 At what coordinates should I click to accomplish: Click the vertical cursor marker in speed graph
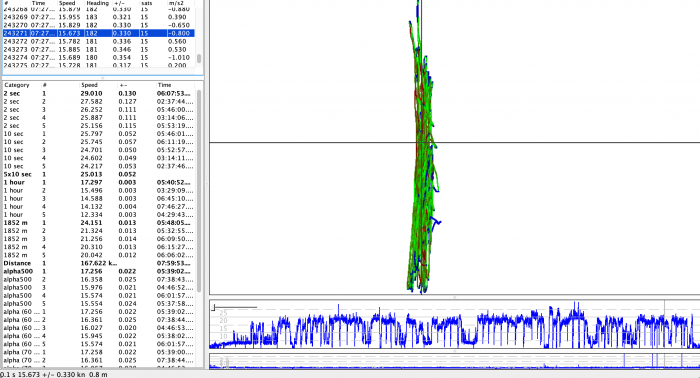[664, 324]
